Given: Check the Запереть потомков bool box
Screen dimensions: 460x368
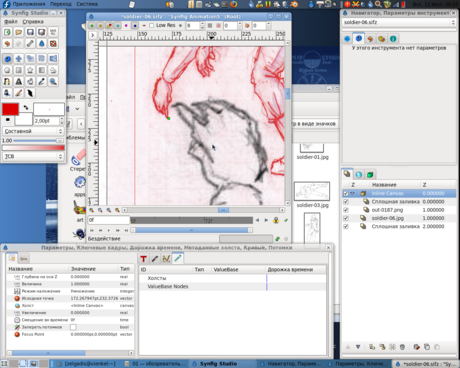Looking at the screenshot, I should pos(73,327).
